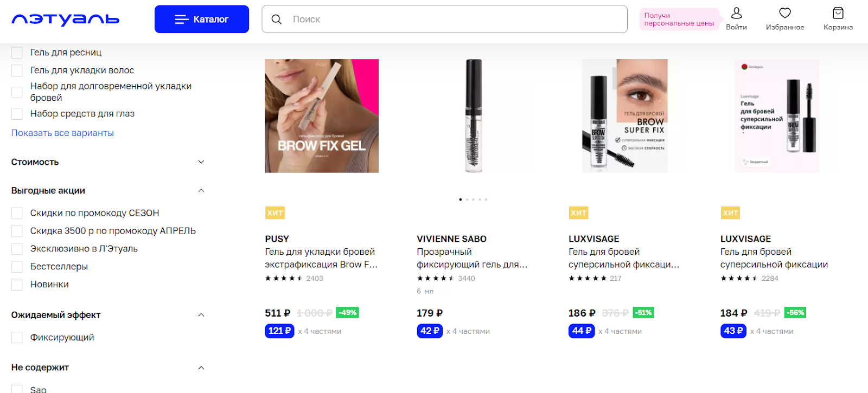Collapse the Выгодные акции section
The height and width of the screenshot is (393, 868).
coord(201,191)
